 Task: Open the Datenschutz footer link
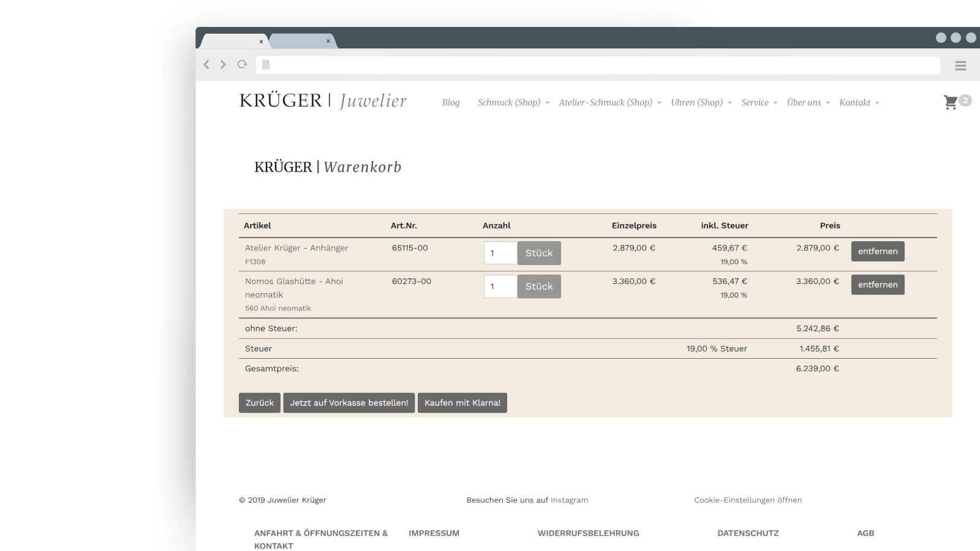748,533
